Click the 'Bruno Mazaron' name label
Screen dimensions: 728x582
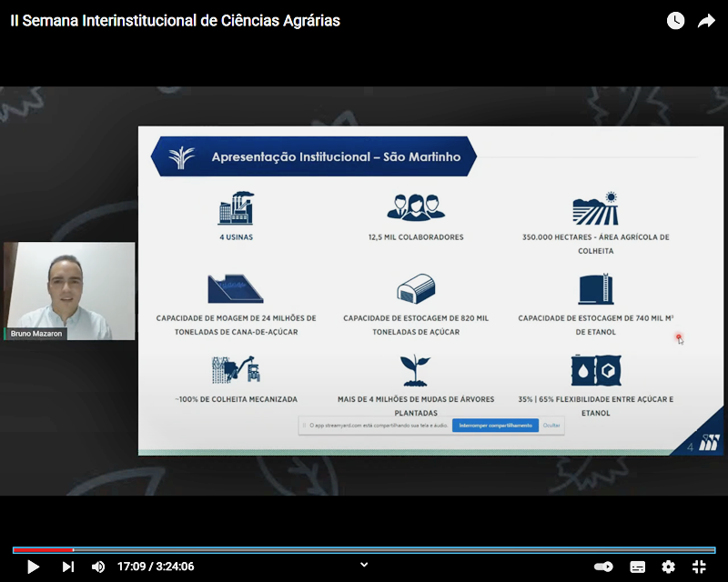[x=36, y=334]
